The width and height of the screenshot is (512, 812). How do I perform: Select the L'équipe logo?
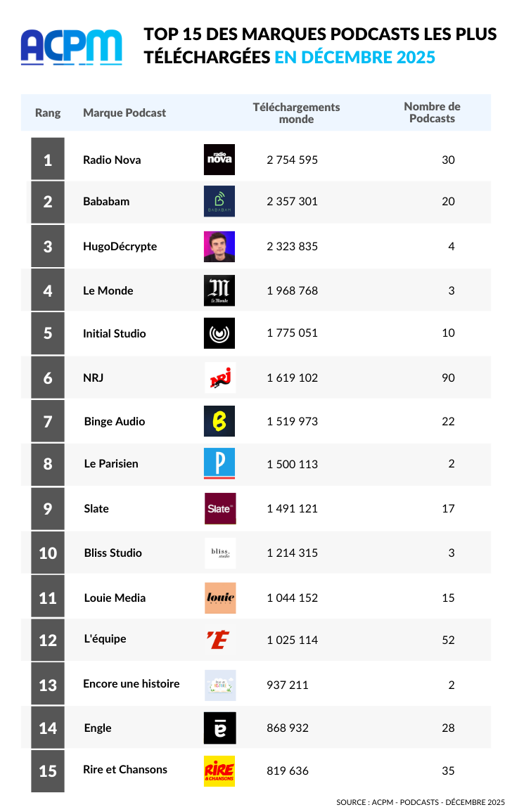click(219, 640)
